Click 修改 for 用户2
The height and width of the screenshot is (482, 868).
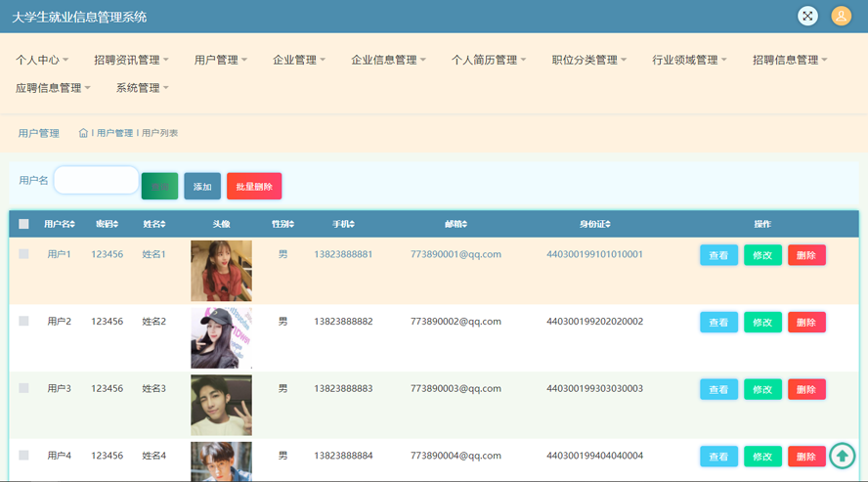tap(762, 322)
